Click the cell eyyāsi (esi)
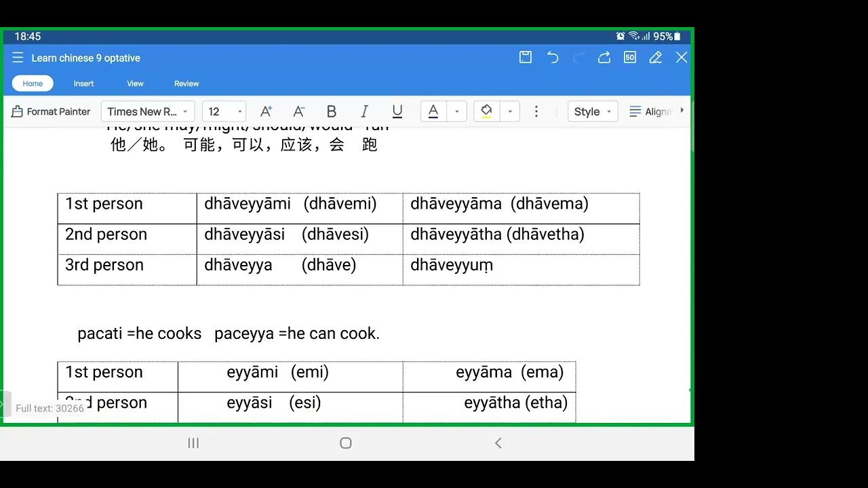This screenshot has width=868, height=488. pos(290,407)
